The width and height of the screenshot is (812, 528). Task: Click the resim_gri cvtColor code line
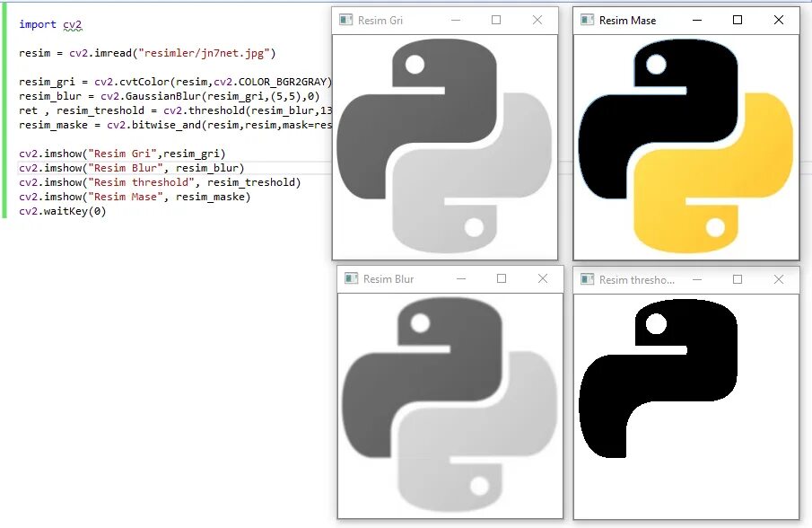point(175,82)
